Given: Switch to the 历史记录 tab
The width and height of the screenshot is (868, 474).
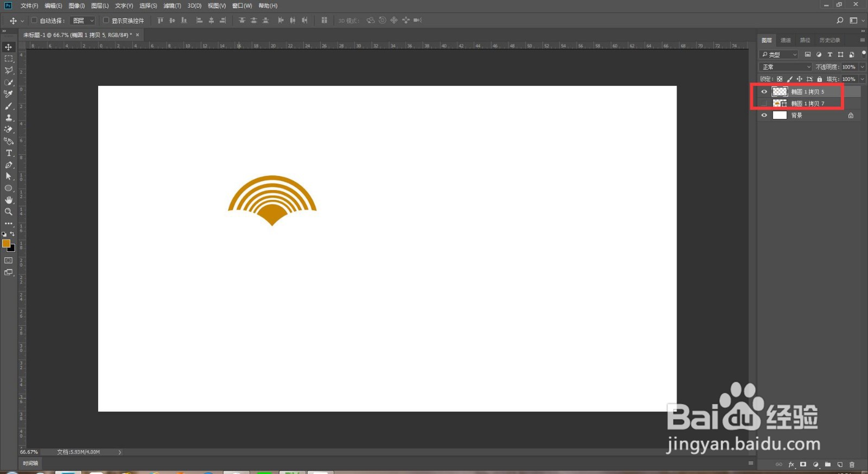Looking at the screenshot, I should (x=829, y=40).
